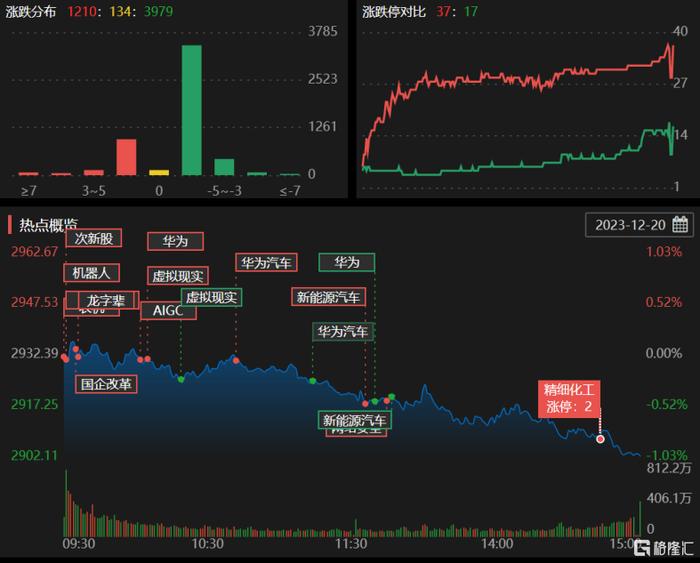
Task: Select the red 次新股 hotspot tag
Action: click(x=93, y=238)
